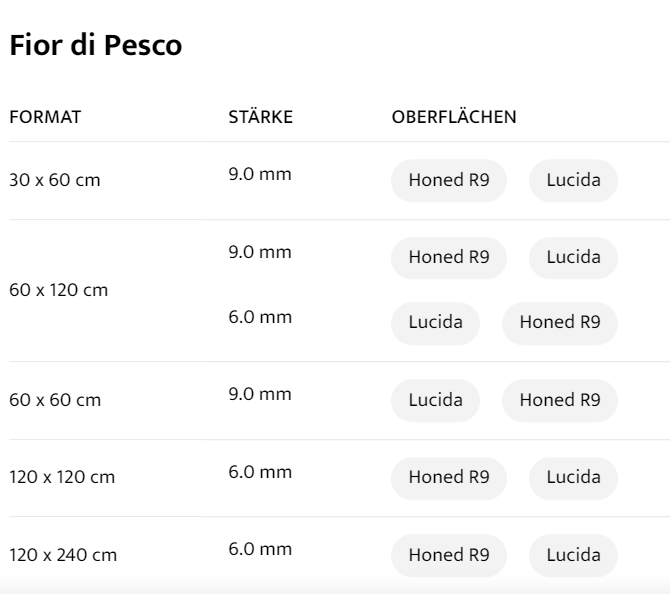The height and width of the screenshot is (594, 670).
Task: Click the 60 x 60 cm format label
Action: click(55, 400)
